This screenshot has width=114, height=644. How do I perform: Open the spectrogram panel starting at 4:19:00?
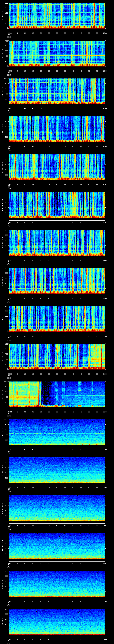pyautogui.click(x=57, y=205)
